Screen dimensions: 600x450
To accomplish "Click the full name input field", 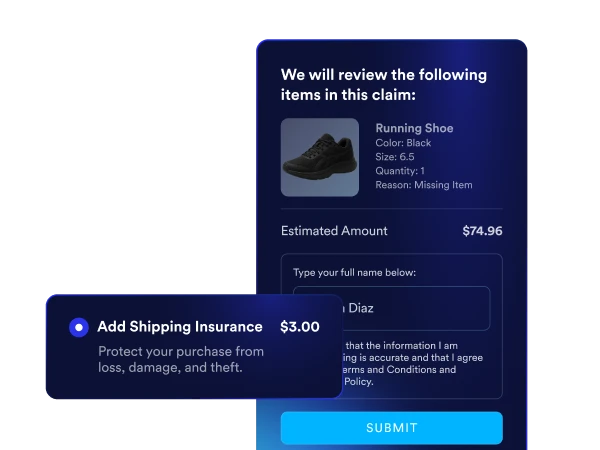I will 391,308.
